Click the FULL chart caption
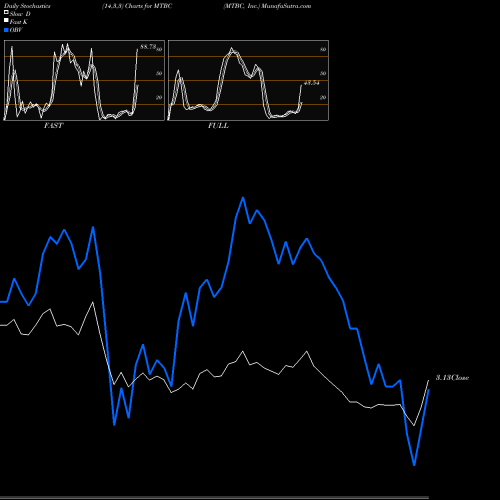Screen dimensions: 500x500 (218, 126)
